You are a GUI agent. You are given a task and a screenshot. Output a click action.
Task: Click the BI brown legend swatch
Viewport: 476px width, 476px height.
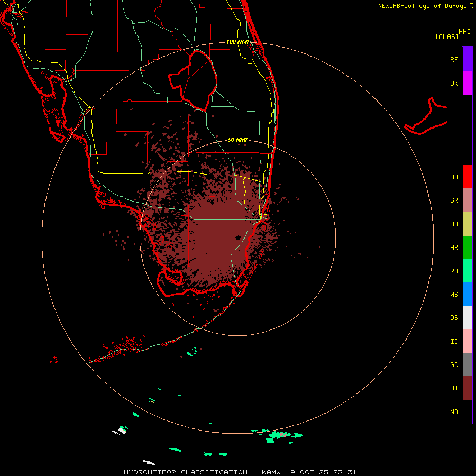click(x=467, y=388)
